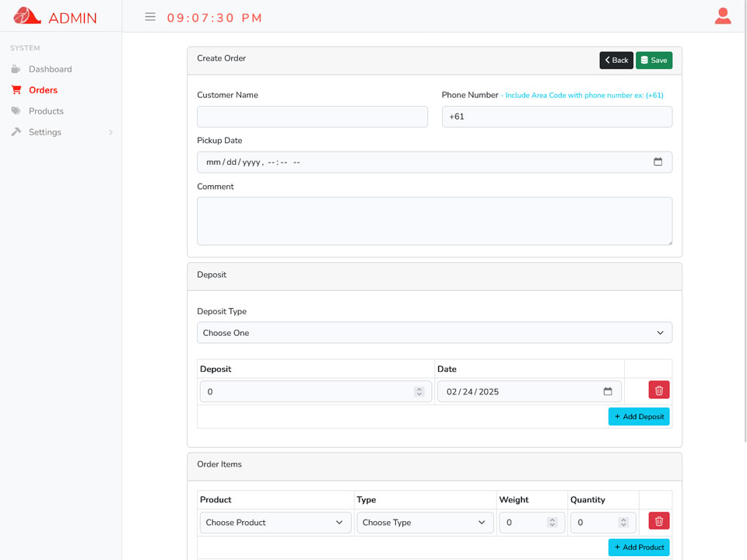
Task: Click the Deposit Type label
Action: tap(222, 311)
